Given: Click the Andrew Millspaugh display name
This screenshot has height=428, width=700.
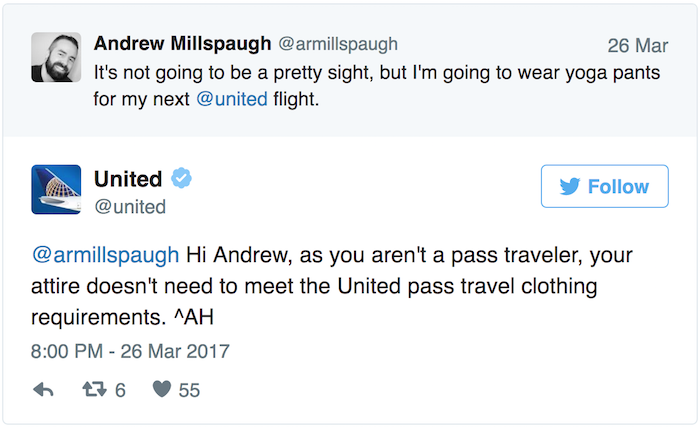Looking at the screenshot, I should click(182, 43).
